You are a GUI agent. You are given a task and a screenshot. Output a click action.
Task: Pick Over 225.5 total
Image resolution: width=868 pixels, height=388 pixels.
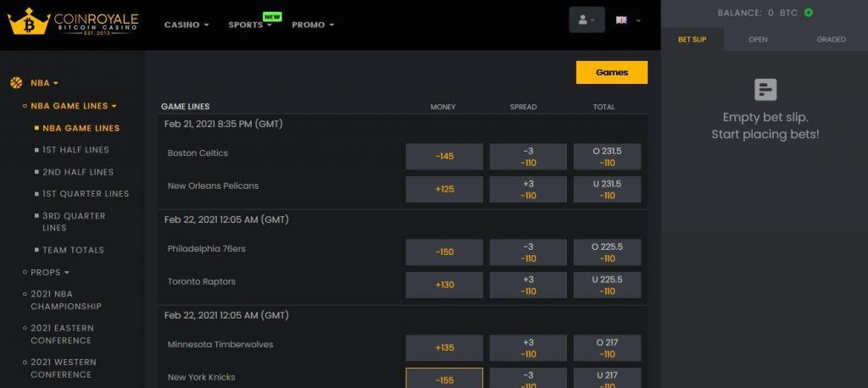[x=607, y=252]
